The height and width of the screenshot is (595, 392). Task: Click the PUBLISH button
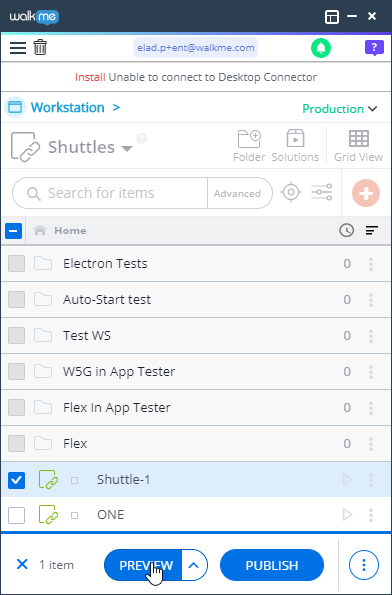[x=272, y=565]
